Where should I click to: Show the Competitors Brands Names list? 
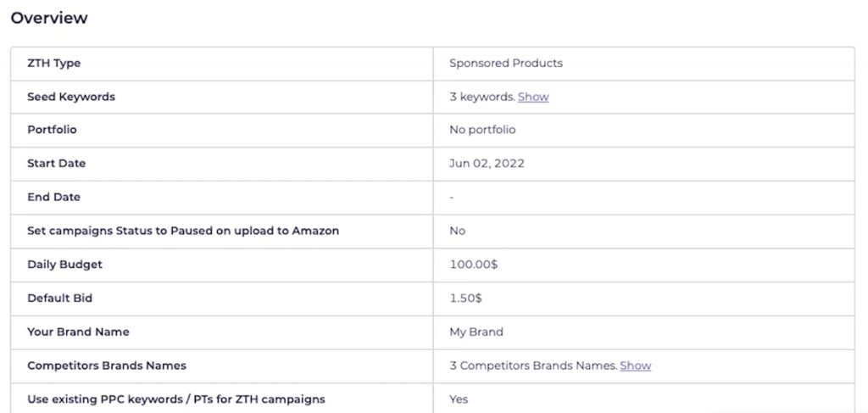coord(636,366)
